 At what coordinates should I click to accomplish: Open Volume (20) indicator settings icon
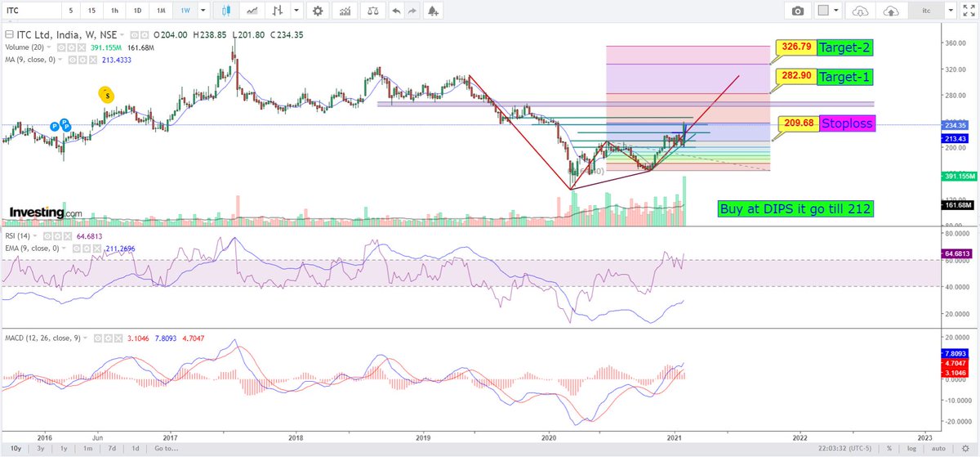pos(71,47)
